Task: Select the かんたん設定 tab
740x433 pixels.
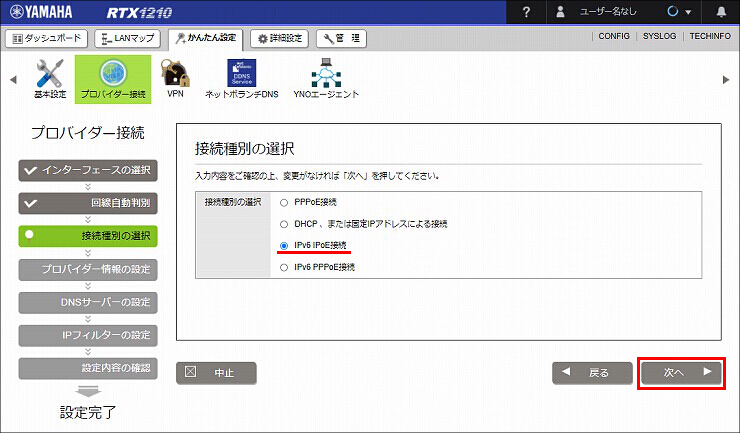Action: [x=205, y=39]
